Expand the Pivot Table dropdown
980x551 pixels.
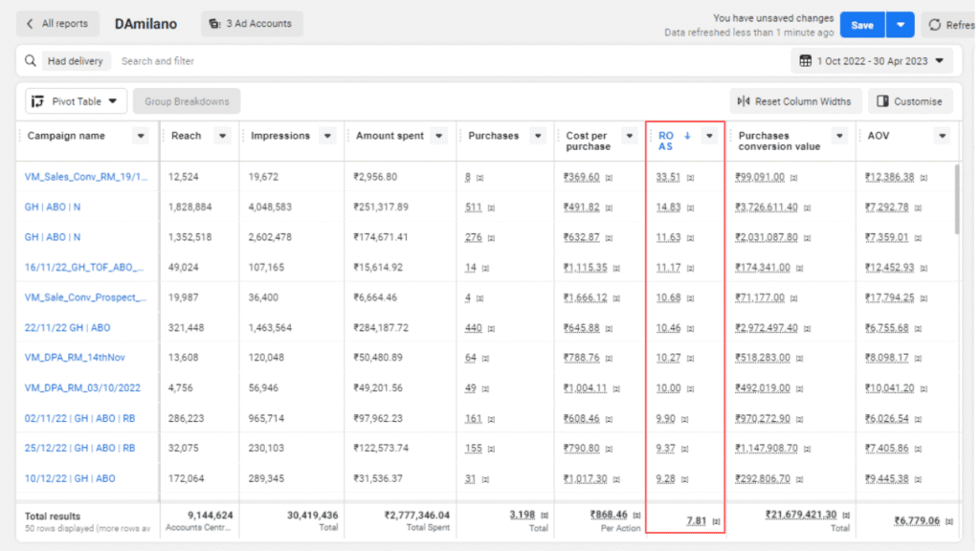coord(113,101)
